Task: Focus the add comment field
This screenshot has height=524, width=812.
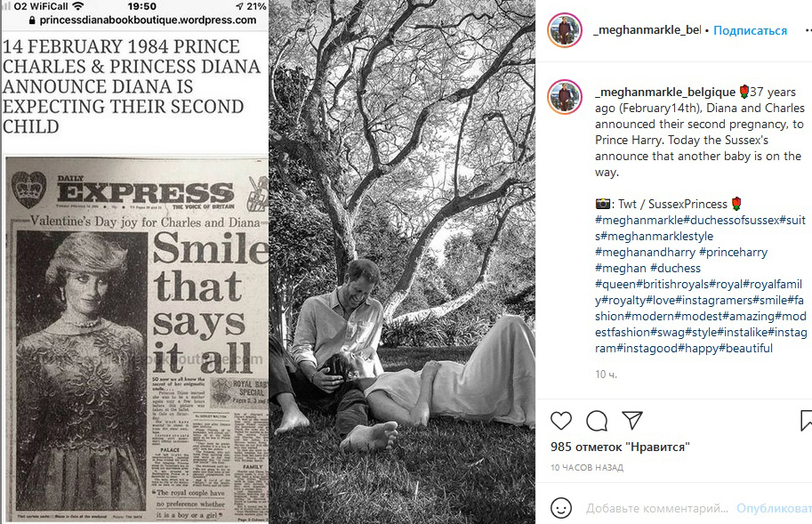Action: pos(657,509)
